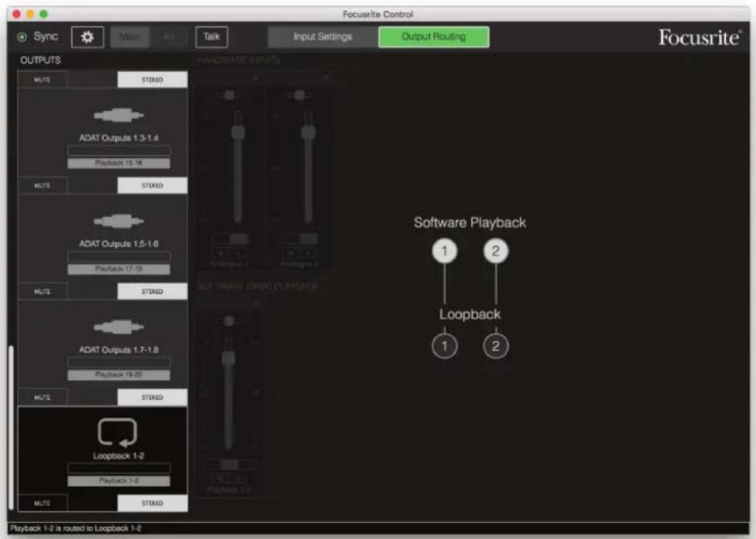Mute ADAT Outputs 1.5-1.6
The image size is (756, 539).
click(43, 292)
